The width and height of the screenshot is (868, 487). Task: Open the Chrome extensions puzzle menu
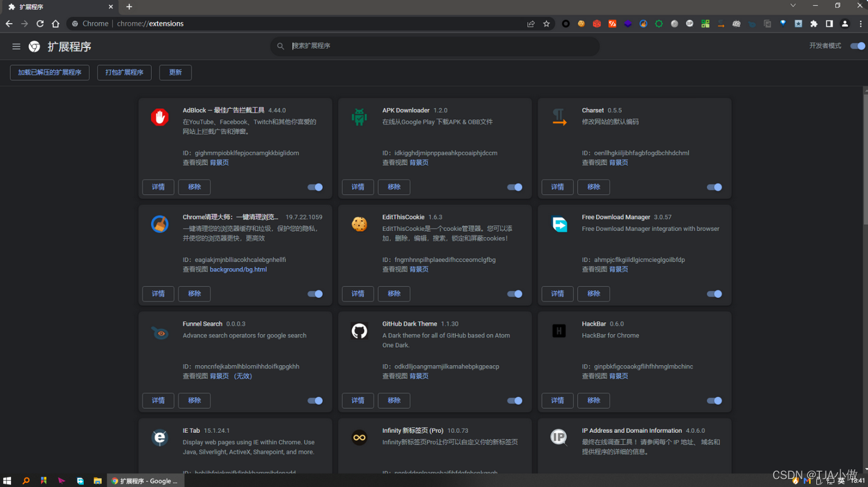[x=814, y=24]
